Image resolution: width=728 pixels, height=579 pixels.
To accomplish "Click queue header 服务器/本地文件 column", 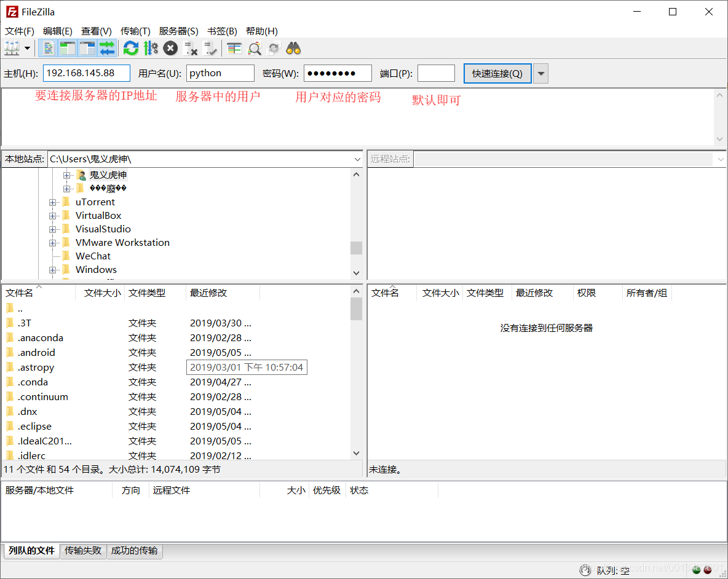I will 58,490.
